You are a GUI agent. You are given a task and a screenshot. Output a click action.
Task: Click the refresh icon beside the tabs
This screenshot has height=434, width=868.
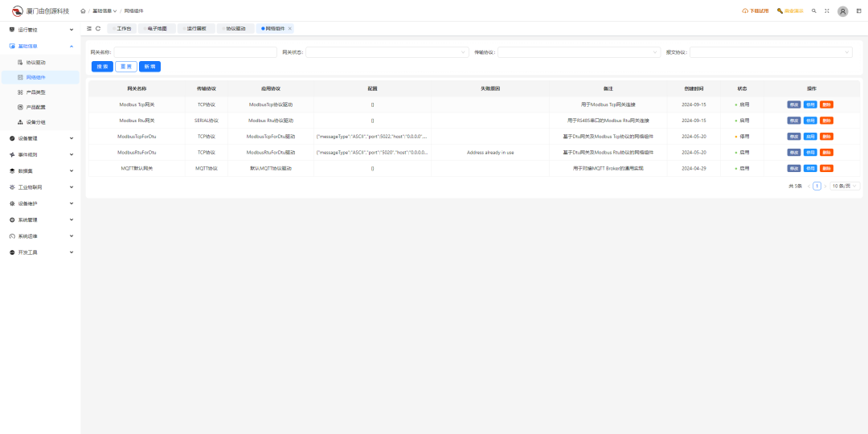coord(98,28)
